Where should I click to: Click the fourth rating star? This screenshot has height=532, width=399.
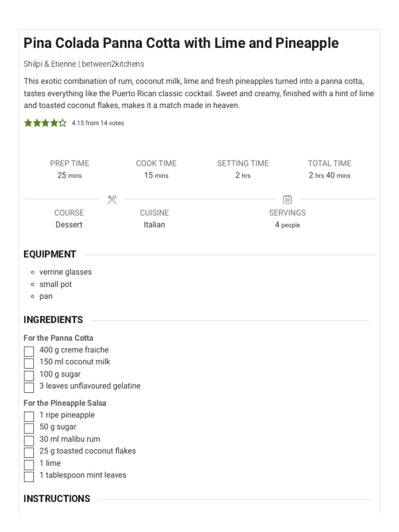click(x=54, y=123)
